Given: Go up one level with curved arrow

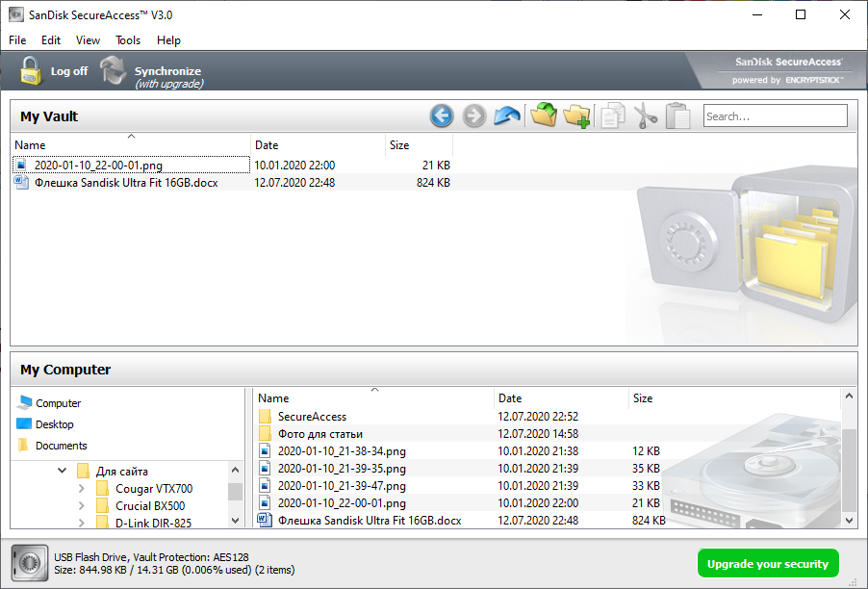Looking at the screenshot, I should tap(506, 116).
